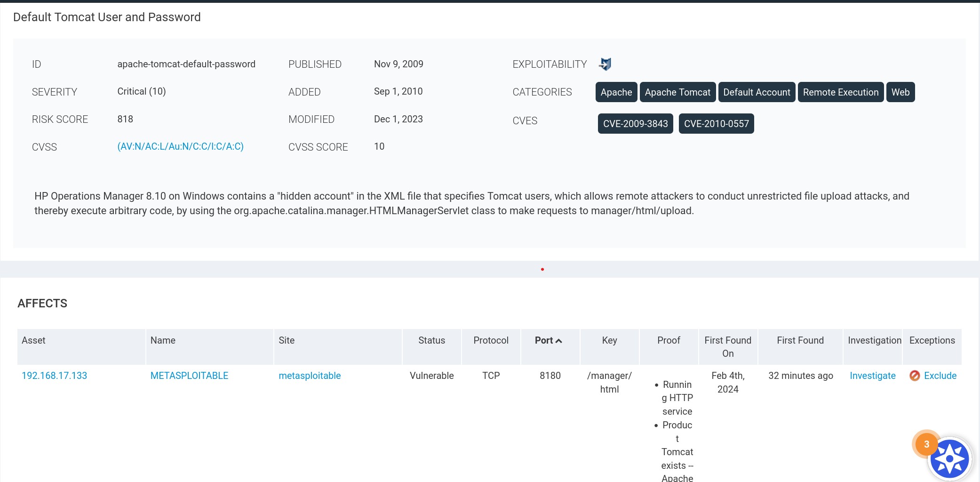Click the Exclude link for this vulnerability
Image resolution: width=980 pixels, height=482 pixels.
pyautogui.click(x=940, y=376)
